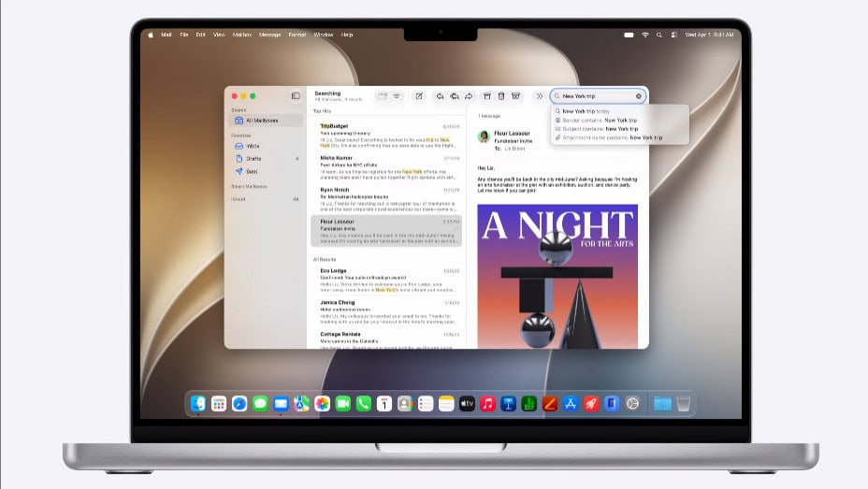Archive the selected message via the box icon
The image size is (868, 489).
(x=487, y=96)
